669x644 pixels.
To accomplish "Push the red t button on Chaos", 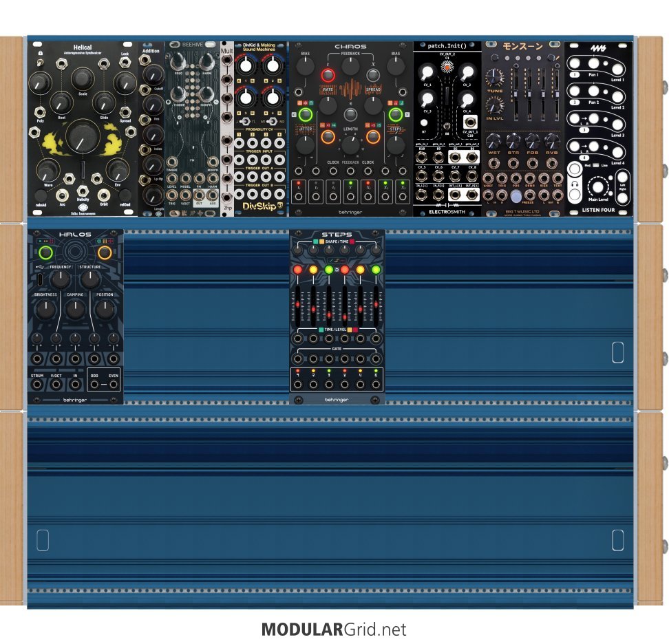I will (328, 75).
